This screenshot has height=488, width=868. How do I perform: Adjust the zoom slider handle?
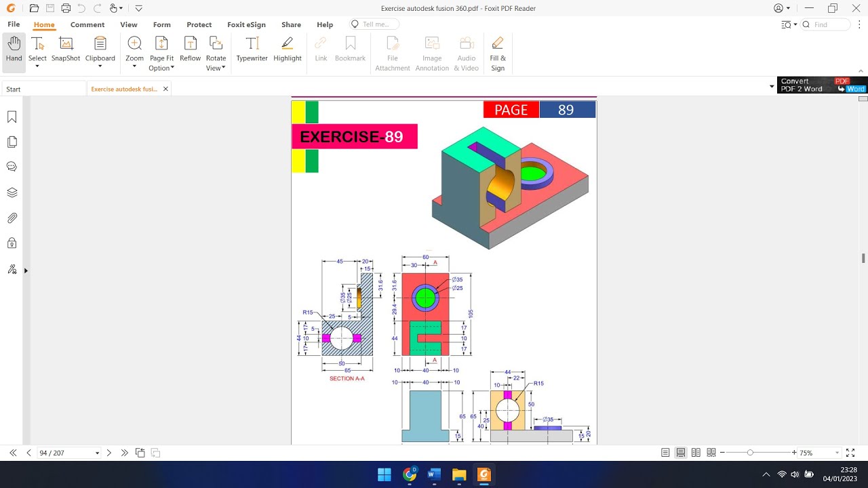(750, 452)
